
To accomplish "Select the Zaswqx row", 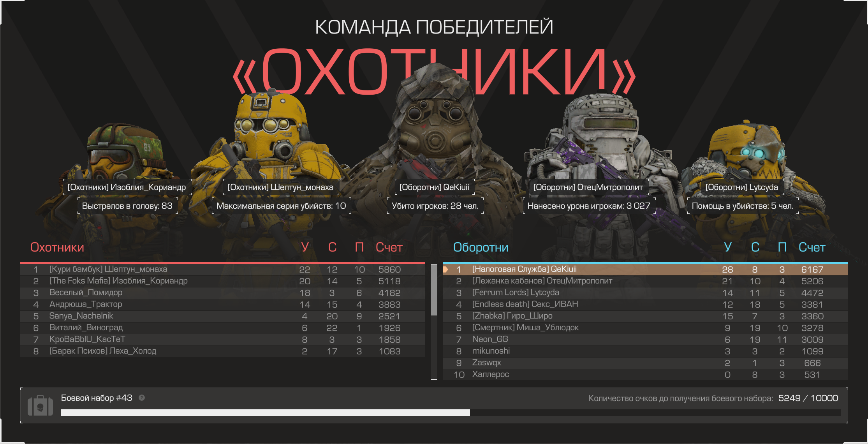I will [646, 363].
